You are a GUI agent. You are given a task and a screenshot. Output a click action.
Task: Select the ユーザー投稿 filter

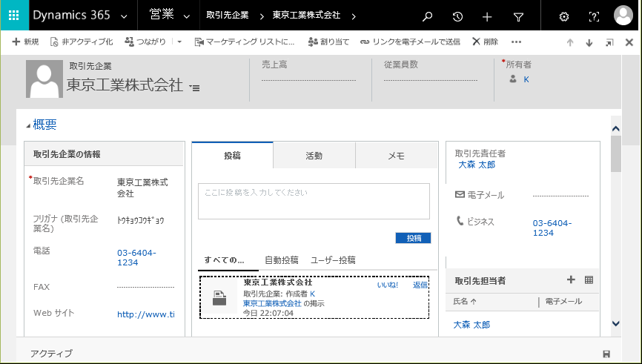tap(333, 260)
